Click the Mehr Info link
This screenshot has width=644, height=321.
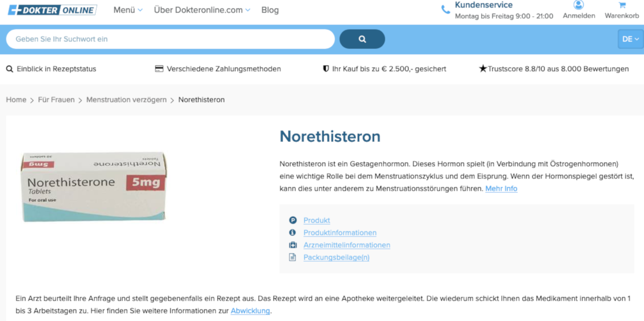click(x=501, y=188)
